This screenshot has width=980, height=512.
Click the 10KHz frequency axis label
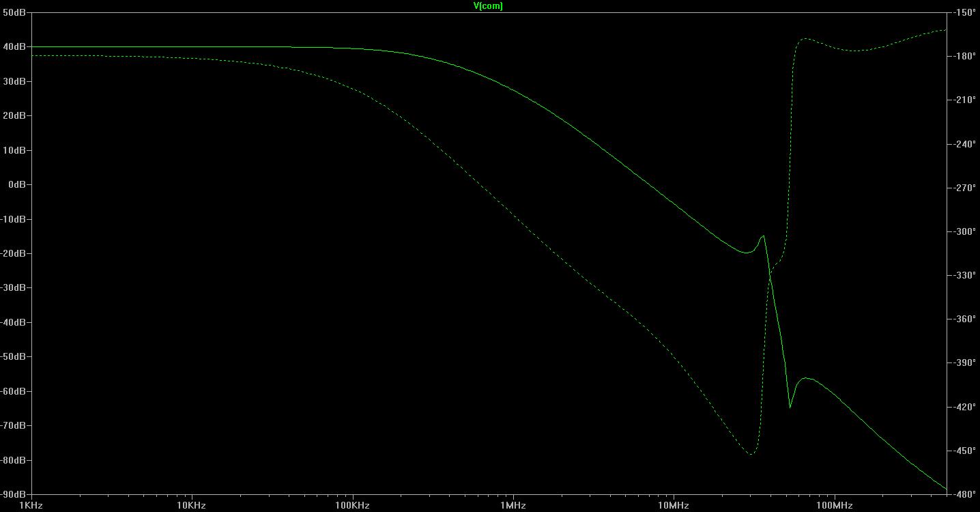[192, 506]
